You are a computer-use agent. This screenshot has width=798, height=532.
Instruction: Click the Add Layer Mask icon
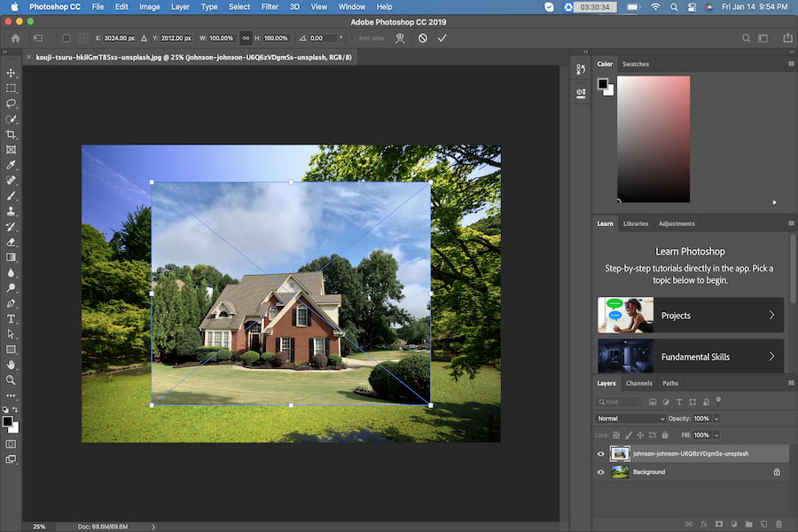click(718, 523)
